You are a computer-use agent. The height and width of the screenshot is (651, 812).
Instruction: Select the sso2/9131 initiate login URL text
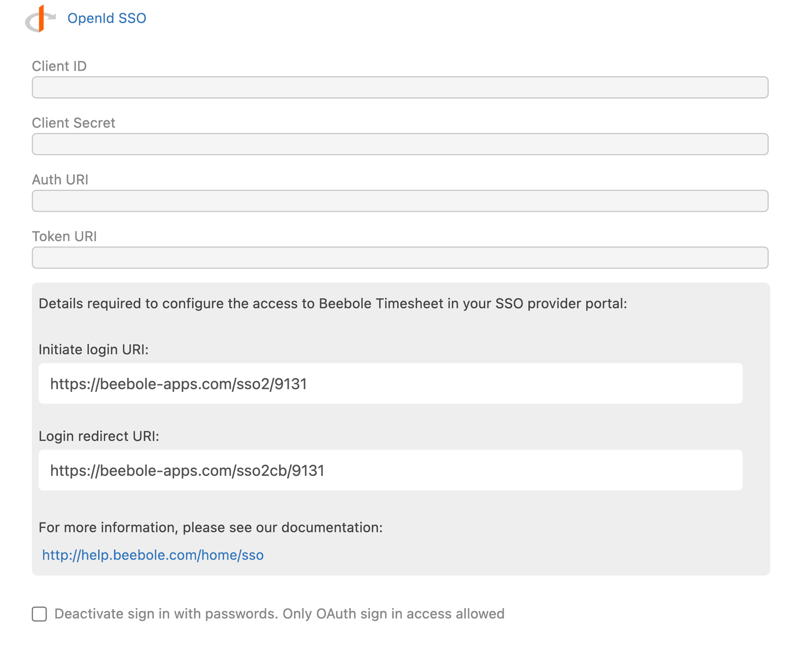point(179,384)
